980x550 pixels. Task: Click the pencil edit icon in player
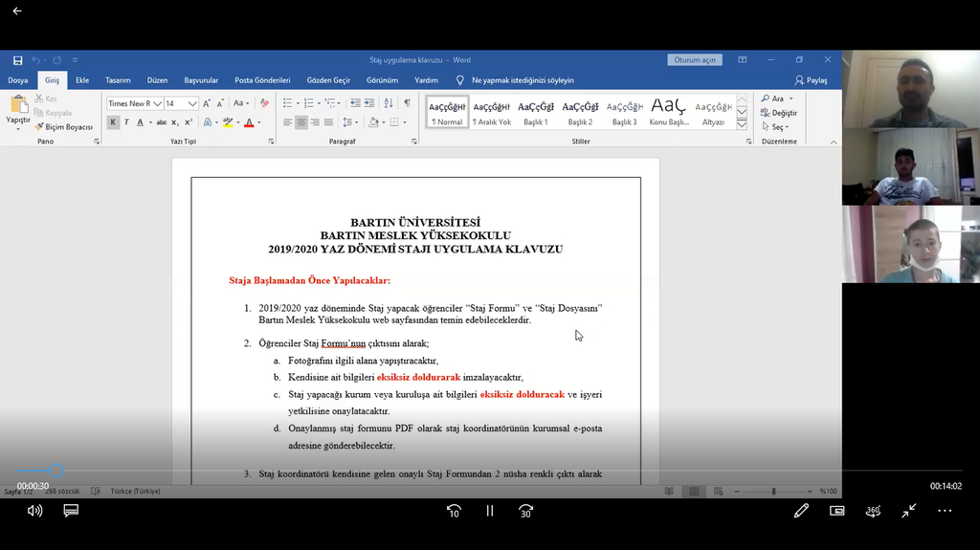point(801,511)
